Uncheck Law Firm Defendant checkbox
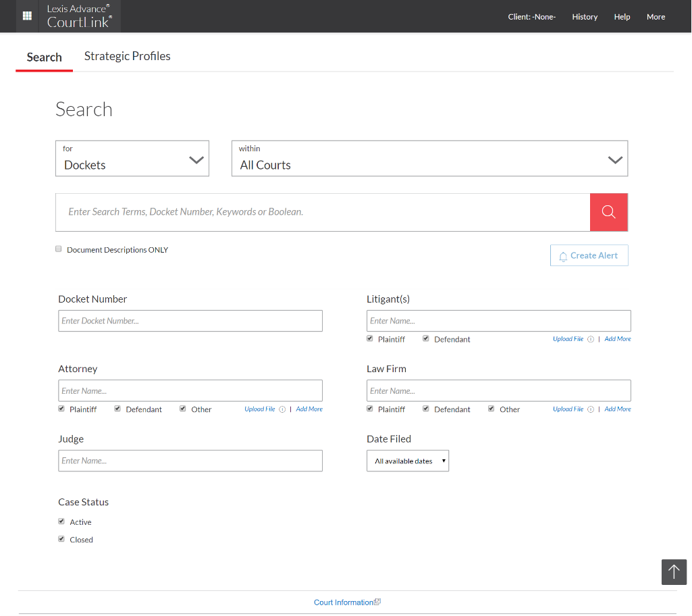The width and height of the screenshot is (692, 616). pyautogui.click(x=426, y=409)
